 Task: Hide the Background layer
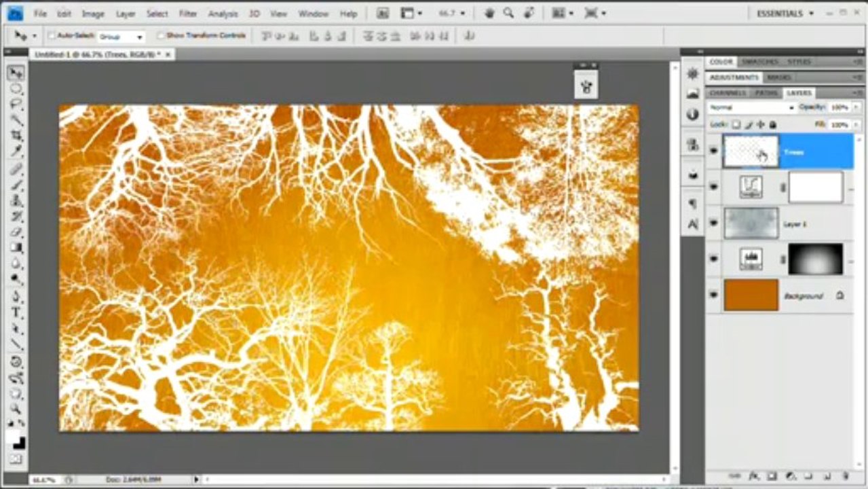pyautogui.click(x=713, y=295)
